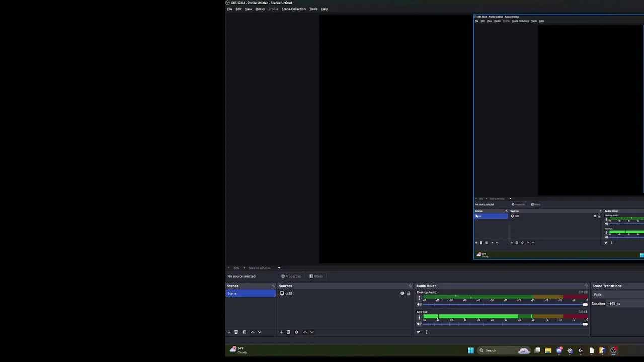644x362 pixels.
Task: Open the Tools menu
Action: coord(313,9)
